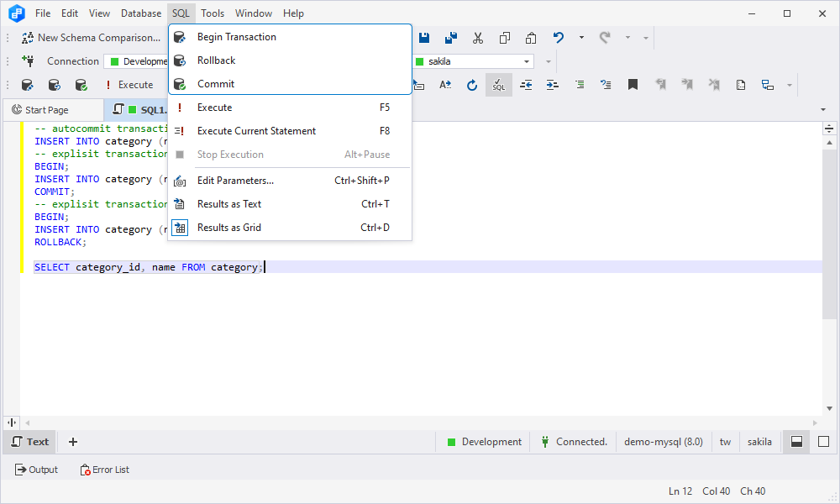Click the Decrease Indent icon
This screenshot has width=840, height=504.
[526, 85]
